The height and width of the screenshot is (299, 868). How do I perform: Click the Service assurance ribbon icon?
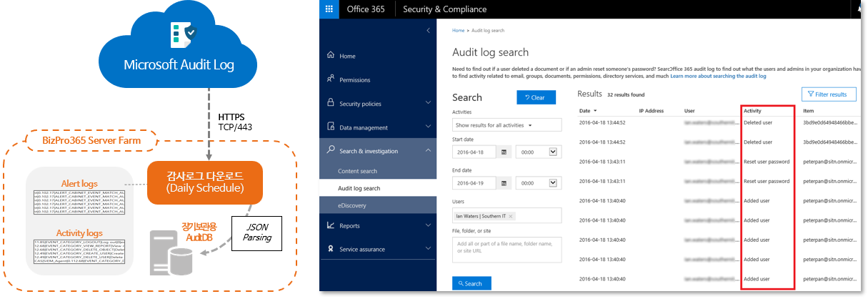[330, 249]
